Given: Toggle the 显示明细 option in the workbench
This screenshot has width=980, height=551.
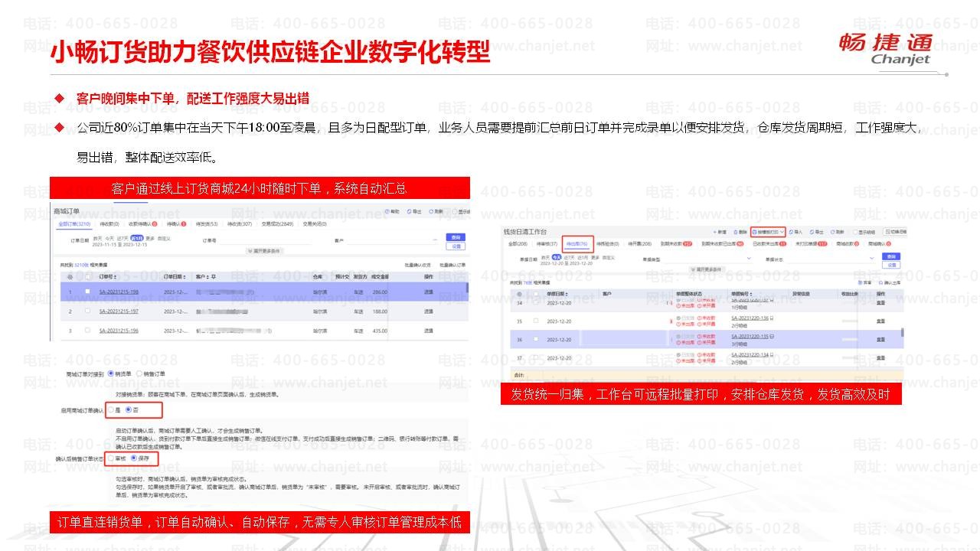Looking at the screenshot, I should tap(864, 232).
